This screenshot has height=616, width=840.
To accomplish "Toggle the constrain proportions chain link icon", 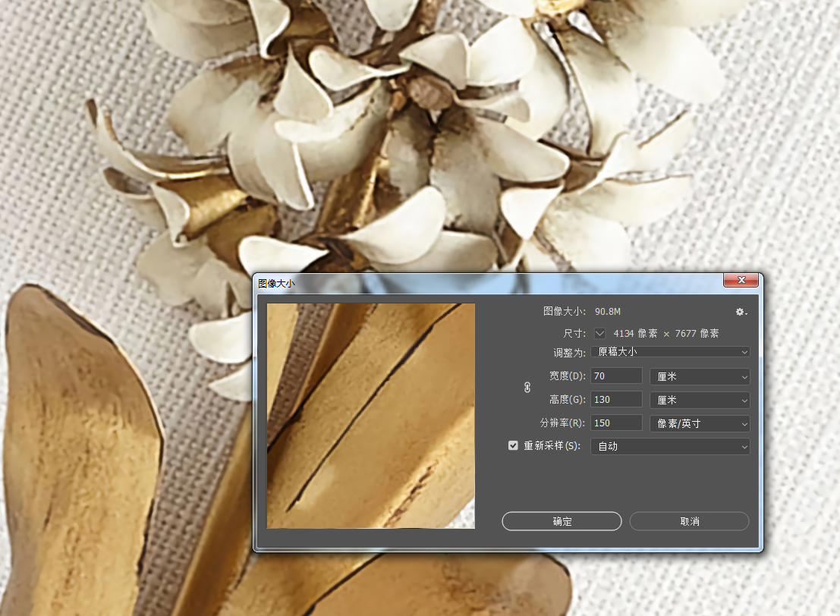I will 527,388.
